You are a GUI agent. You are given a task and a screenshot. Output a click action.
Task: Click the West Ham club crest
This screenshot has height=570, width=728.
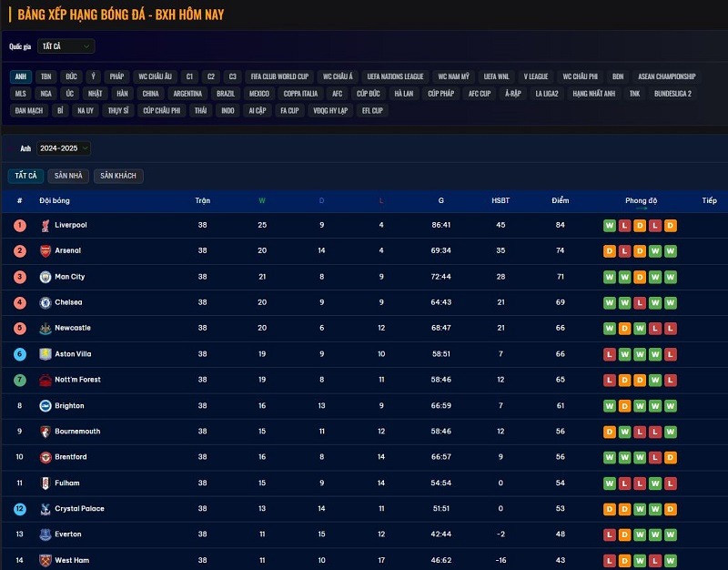click(x=45, y=561)
